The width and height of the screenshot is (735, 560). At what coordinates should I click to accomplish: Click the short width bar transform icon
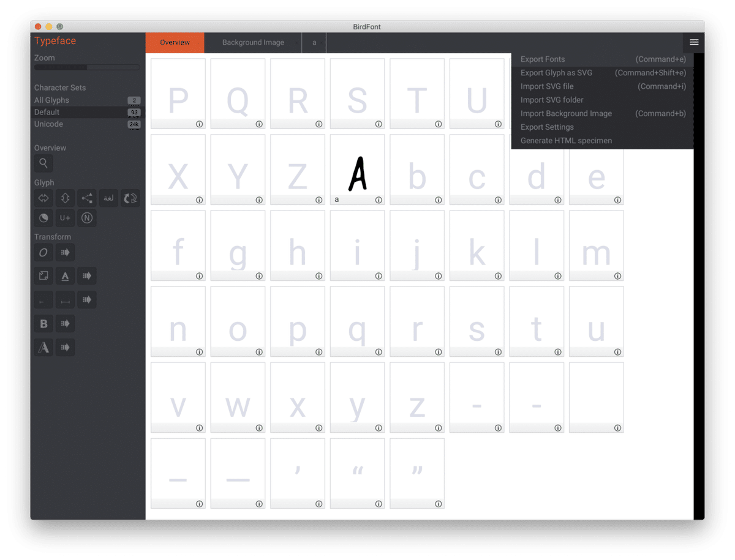(x=43, y=300)
